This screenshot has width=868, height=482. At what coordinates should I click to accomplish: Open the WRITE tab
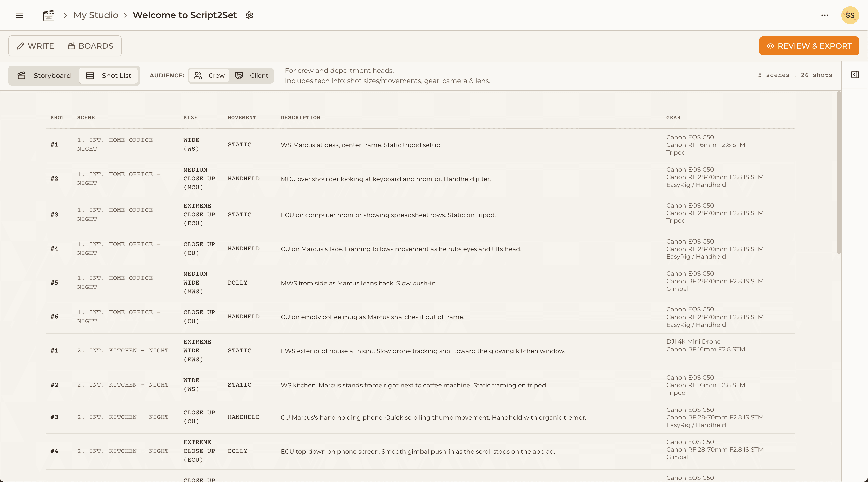(x=35, y=46)
